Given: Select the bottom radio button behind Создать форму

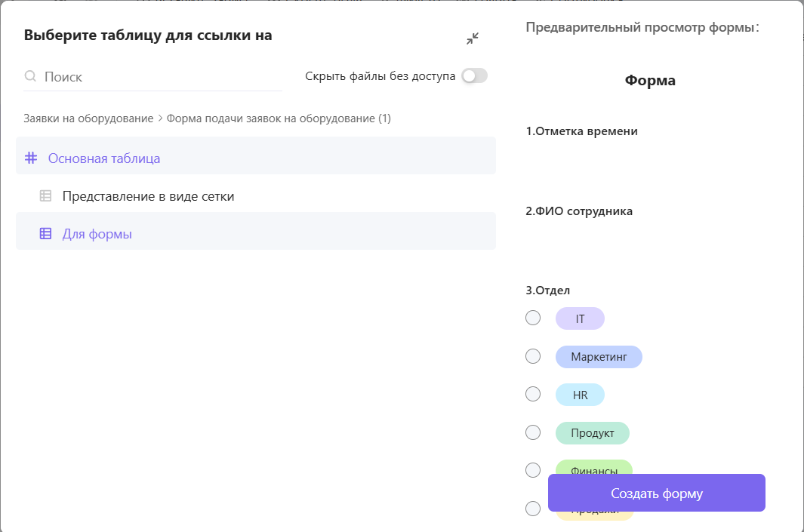Looking at the screenshot, I should (x=533, y=509).
